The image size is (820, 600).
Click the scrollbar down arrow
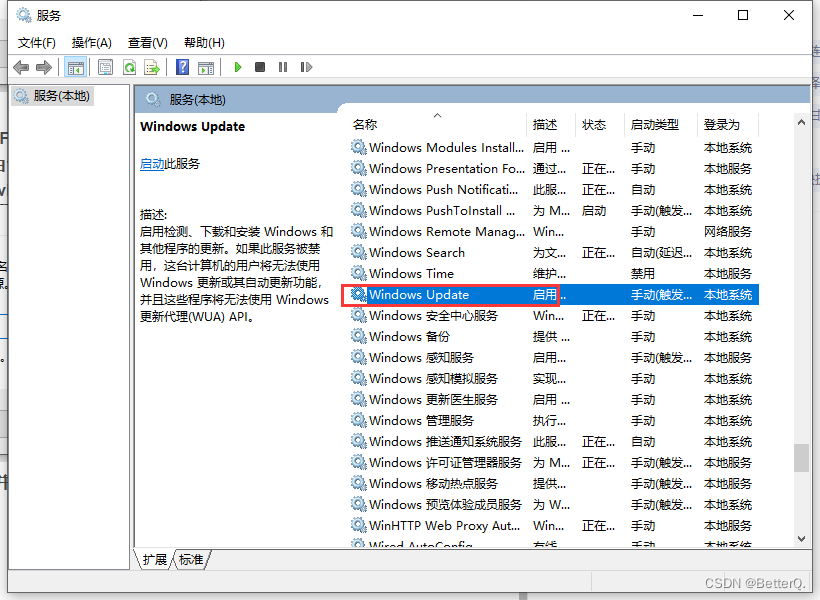tap(802, 540)
